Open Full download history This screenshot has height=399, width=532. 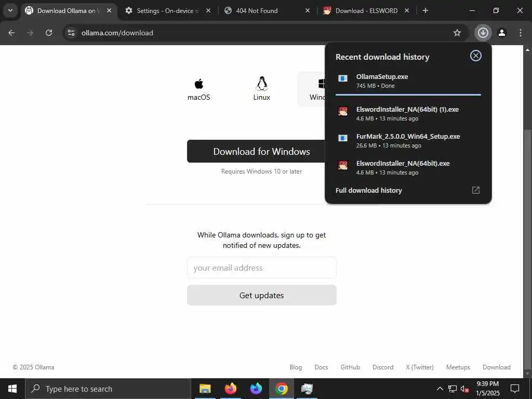pyautogui.click(x=408, y=190)
